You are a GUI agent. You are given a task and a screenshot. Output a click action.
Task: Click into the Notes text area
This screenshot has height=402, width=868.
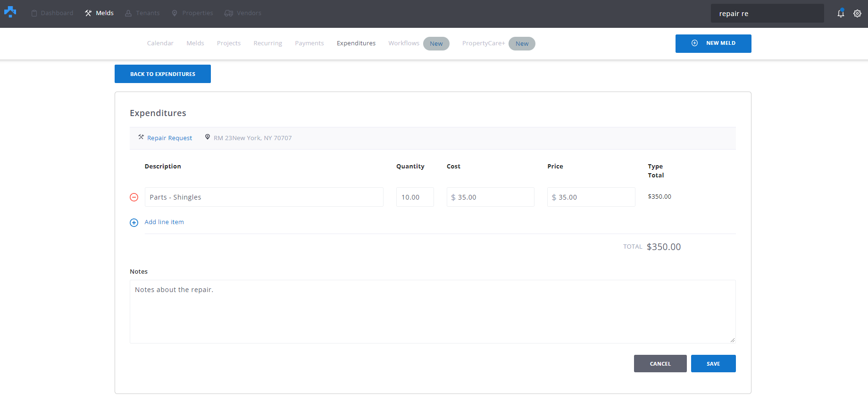433,311
